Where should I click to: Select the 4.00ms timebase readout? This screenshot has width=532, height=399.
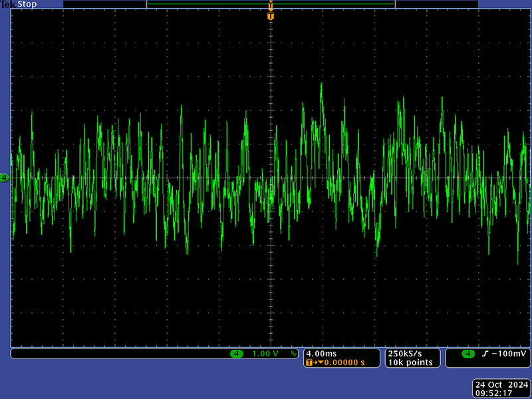click(x=321, y=354)
